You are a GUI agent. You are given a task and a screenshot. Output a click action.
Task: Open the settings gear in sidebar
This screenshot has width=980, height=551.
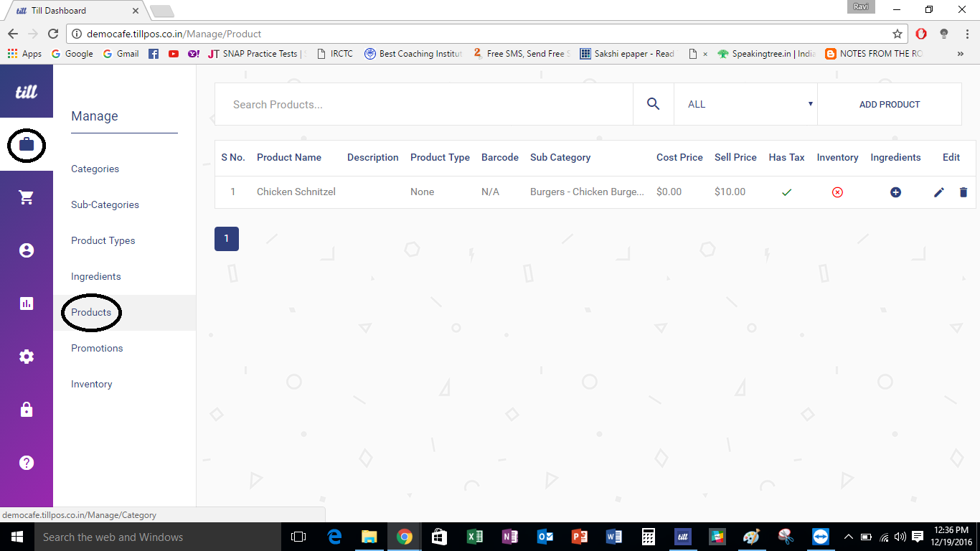coord(27,357)
